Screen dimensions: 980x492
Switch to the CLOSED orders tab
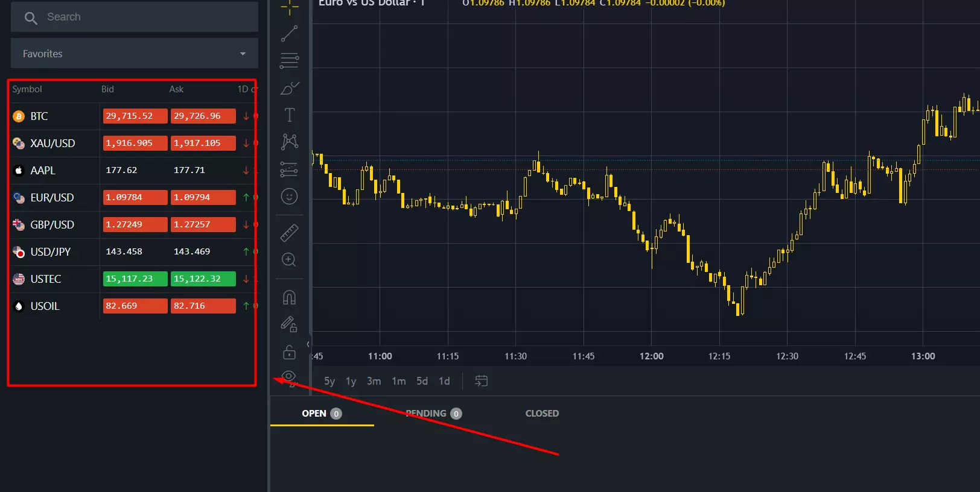tap(542, 414)
